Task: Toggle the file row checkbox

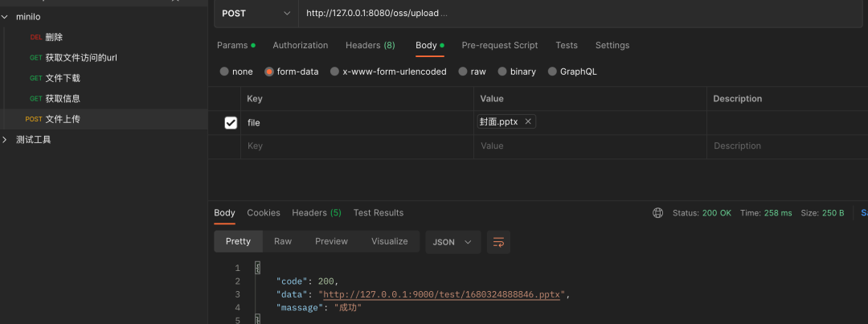Action: click(x=231, y=123)
